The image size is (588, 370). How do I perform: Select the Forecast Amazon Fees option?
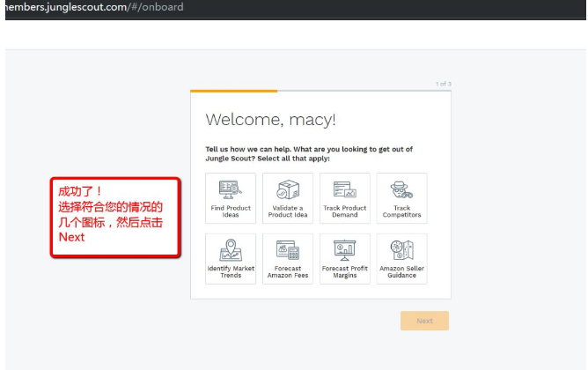(288, 259)
